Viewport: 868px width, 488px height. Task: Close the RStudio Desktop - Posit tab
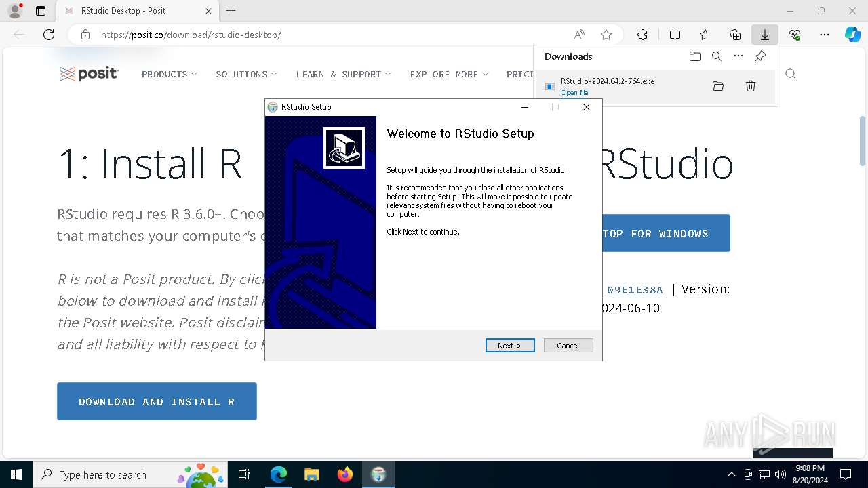(x=208, y=11)
